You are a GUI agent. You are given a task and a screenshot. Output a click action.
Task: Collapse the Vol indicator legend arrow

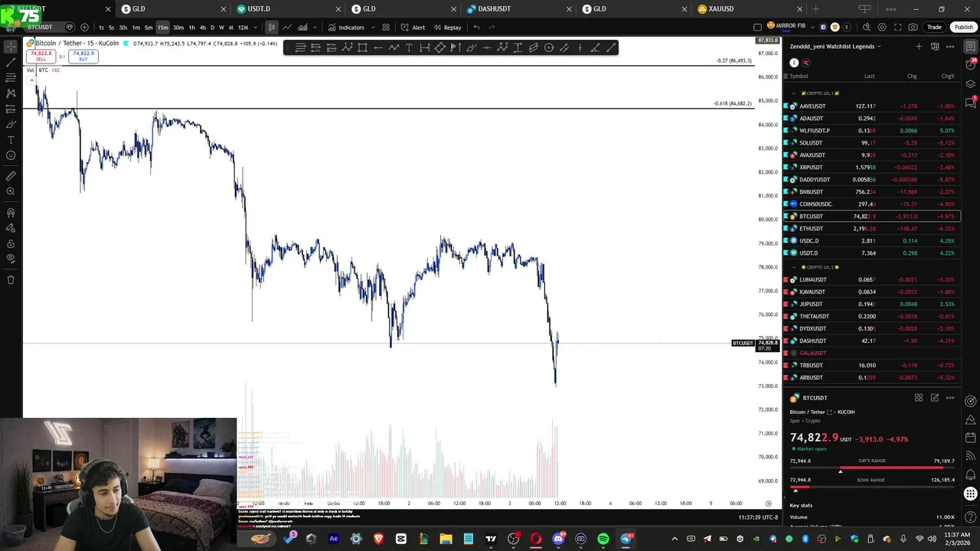31,80
